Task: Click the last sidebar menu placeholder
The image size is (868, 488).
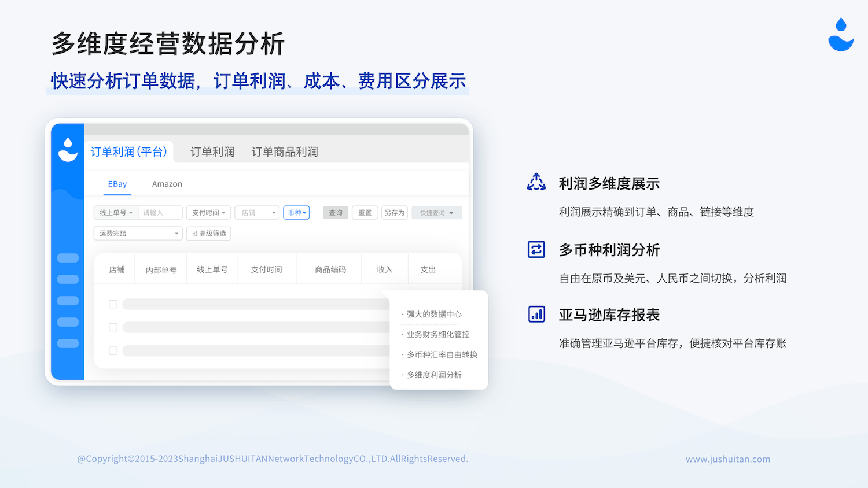Action: tap(68, 343)
